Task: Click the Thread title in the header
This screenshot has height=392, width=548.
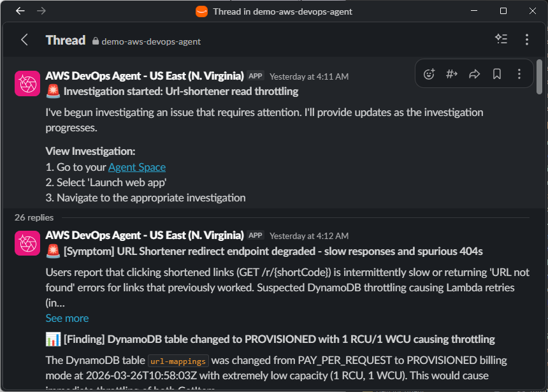Action: coord(65,40)
